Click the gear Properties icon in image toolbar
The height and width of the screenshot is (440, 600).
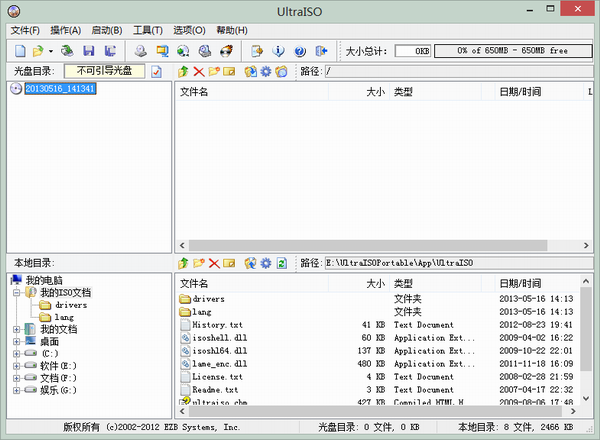[x=266, y=71]
